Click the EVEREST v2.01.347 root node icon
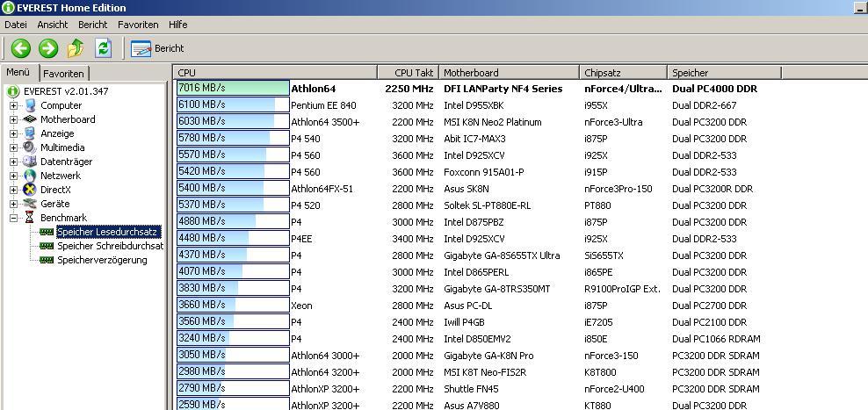The height and width of the screenshot is (410, 868). pyautogui.click(x=12, y=91)
